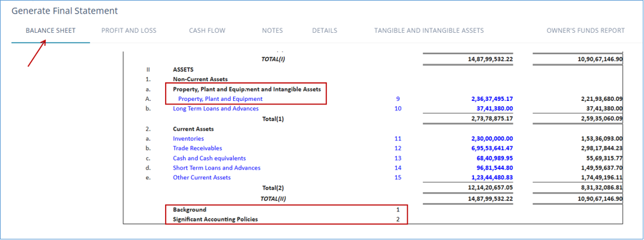644x240 pixels.
Task: Open the Profit and Loss tab
Action: pyautogui.click(x=129, y=30)
